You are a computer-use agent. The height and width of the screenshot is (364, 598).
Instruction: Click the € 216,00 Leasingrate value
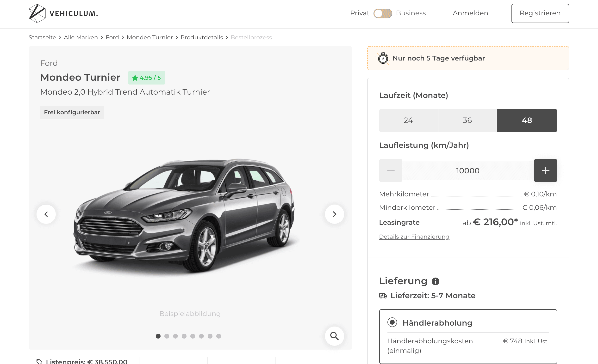[496, 222]
